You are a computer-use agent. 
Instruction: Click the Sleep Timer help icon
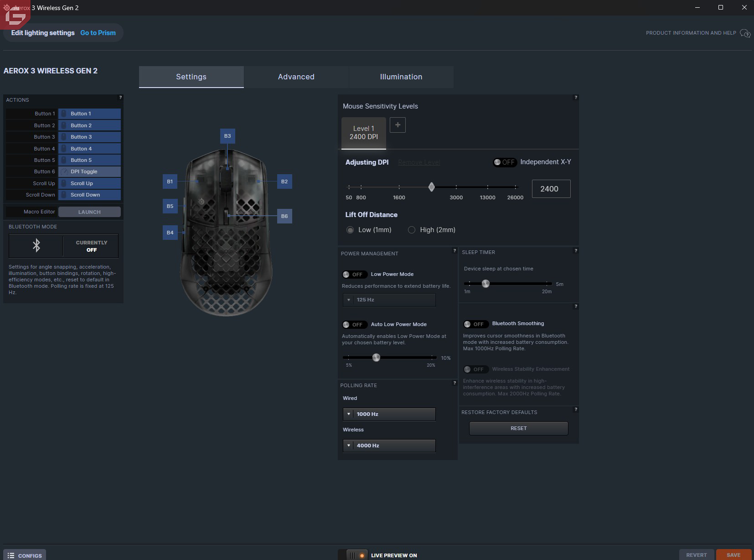(576, 250)
